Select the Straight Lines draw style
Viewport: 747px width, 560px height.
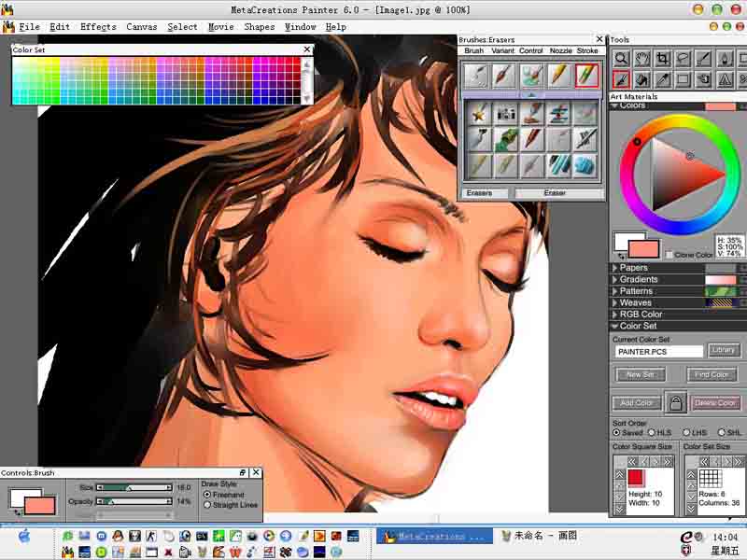tap(207, 505)
